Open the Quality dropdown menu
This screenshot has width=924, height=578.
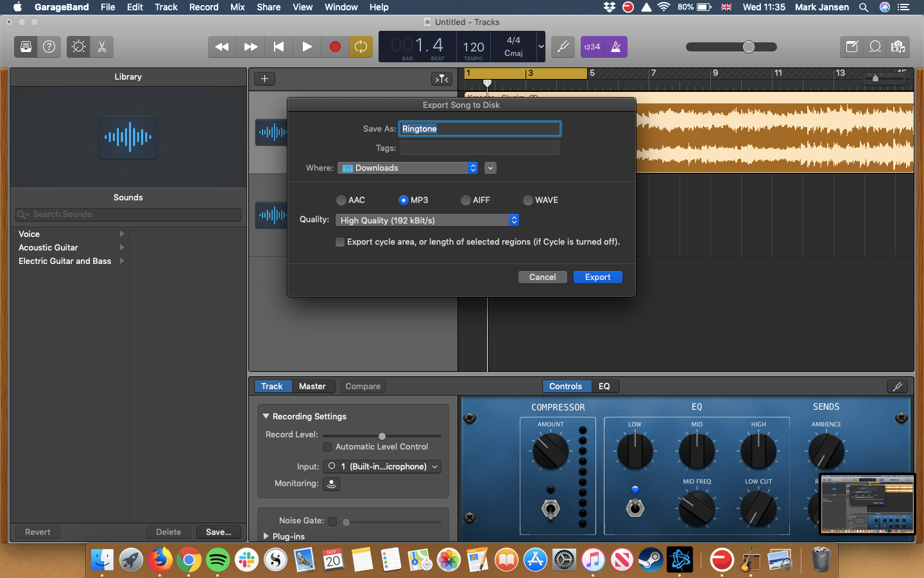427,220
